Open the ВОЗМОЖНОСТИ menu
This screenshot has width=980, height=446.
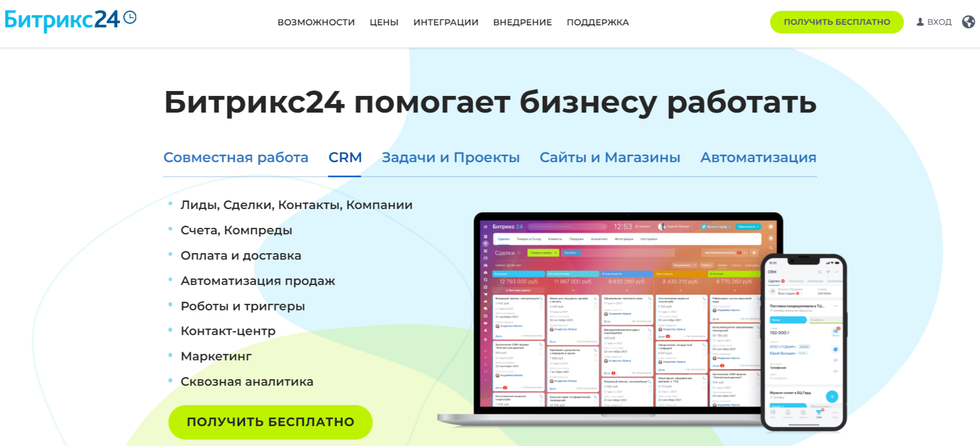(316, 22)
